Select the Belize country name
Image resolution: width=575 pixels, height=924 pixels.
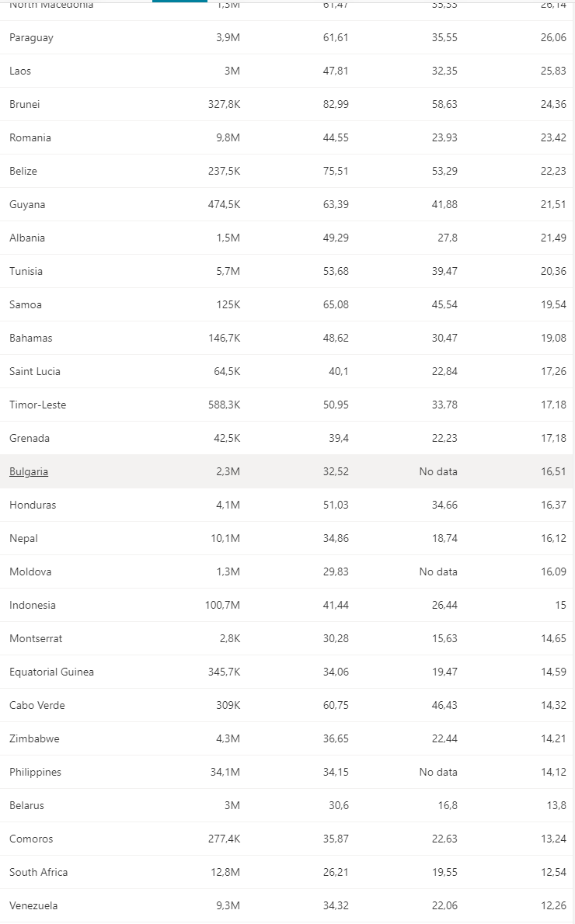point(23,171)
